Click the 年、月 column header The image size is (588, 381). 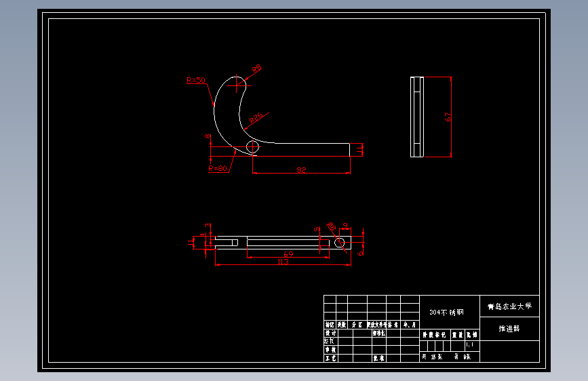coord(410,325)
